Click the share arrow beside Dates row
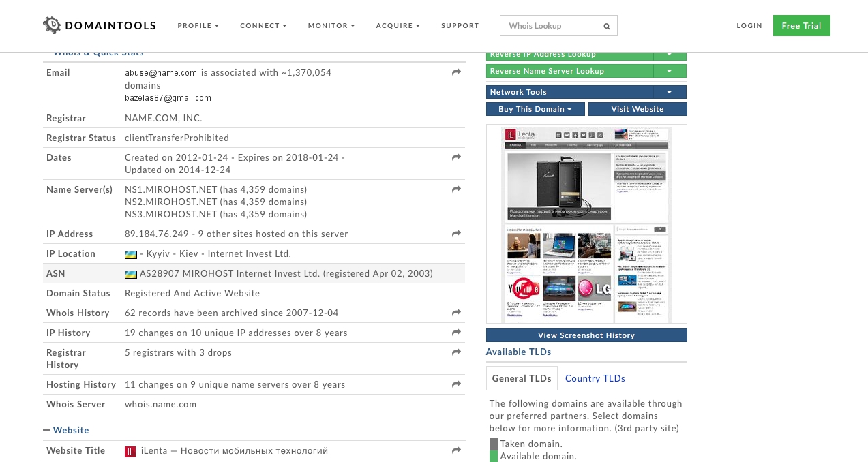 pyautogui.click(x=456, y=157)
